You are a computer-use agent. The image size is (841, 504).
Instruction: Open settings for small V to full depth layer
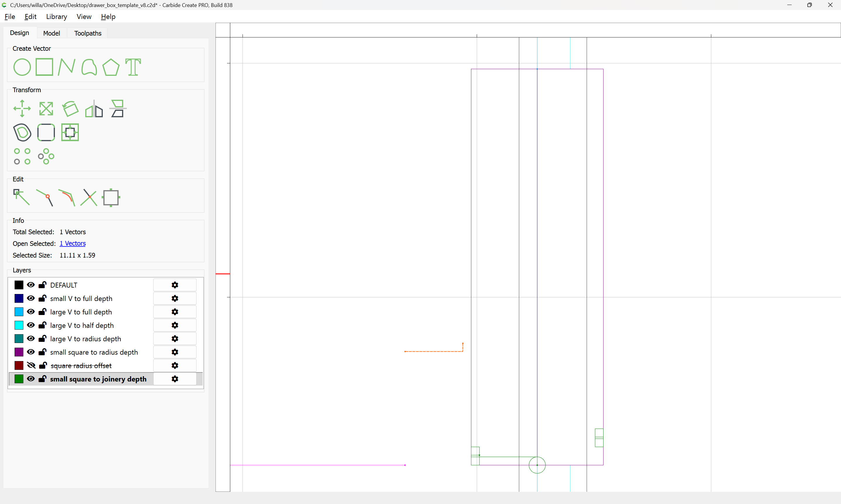tap(175, 299)
